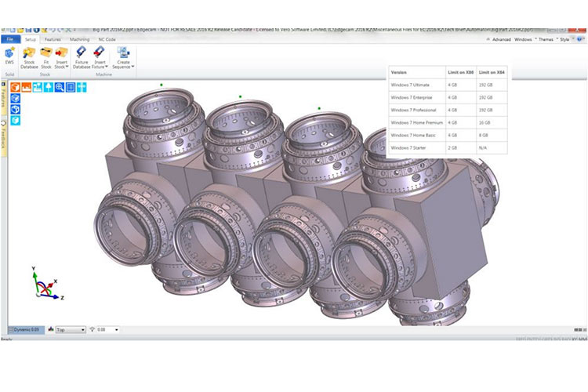Viewport: 588px width, 392px height.
Task: Click the list-style viewport toolbar icon
Action: (71, 87)
